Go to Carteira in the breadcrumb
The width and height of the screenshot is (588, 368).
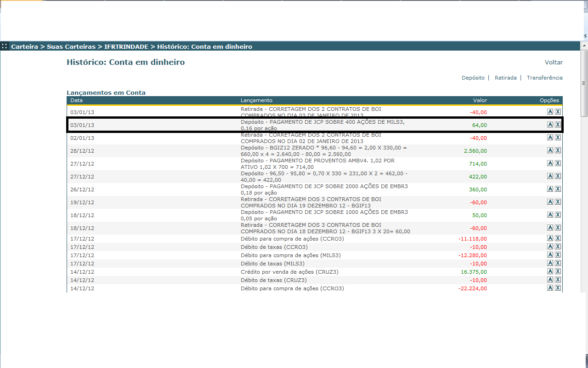[x=24, y=46]
